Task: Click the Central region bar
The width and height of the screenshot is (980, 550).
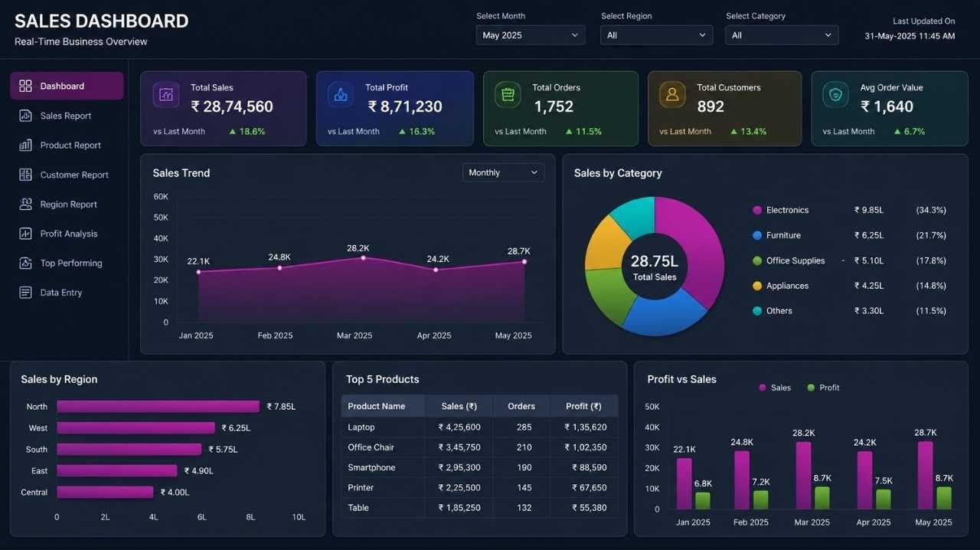Action: 105,493
